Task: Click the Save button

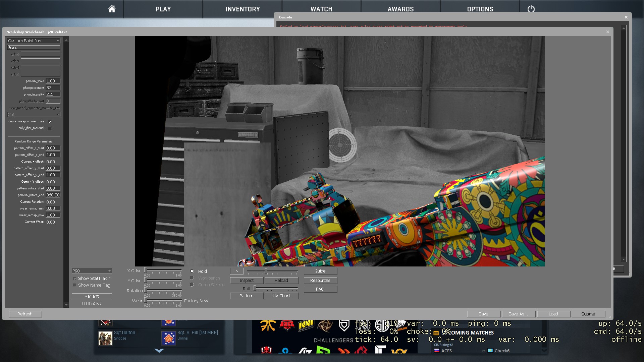Action: [484, 314]
